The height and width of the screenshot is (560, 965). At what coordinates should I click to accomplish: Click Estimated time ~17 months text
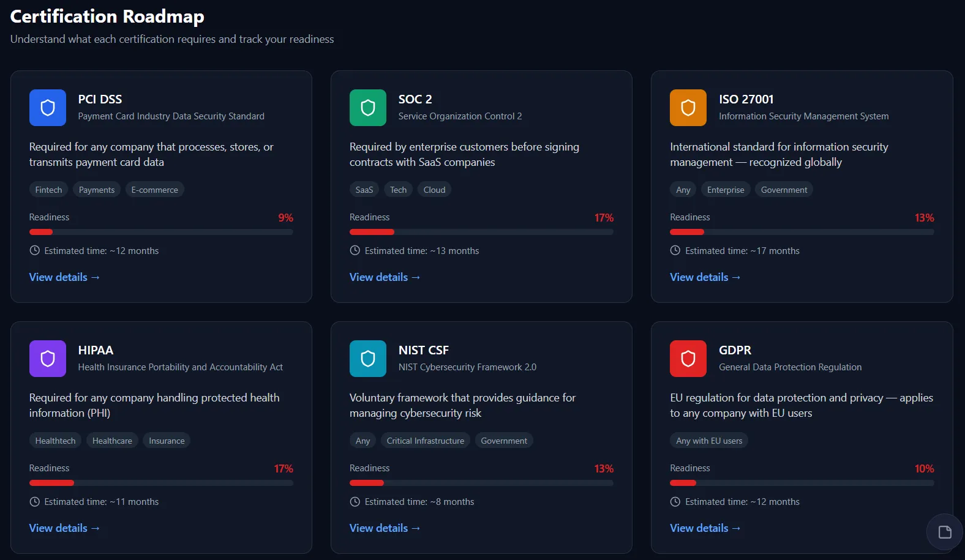[742, 251]
